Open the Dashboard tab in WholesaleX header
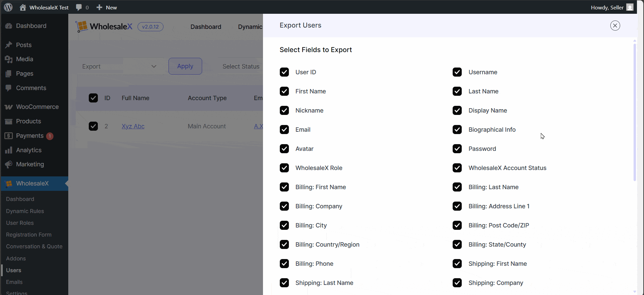The image size is (644, 295). click(206, 27)
